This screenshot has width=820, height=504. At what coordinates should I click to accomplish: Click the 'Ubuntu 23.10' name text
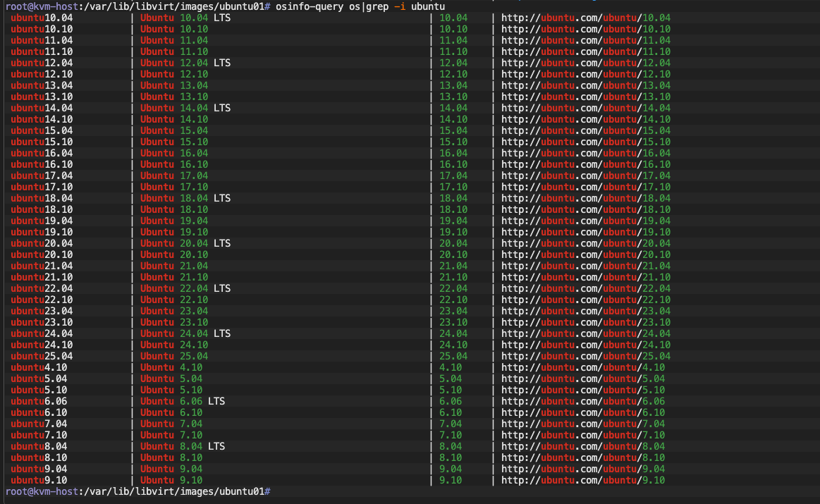point(174,322)
